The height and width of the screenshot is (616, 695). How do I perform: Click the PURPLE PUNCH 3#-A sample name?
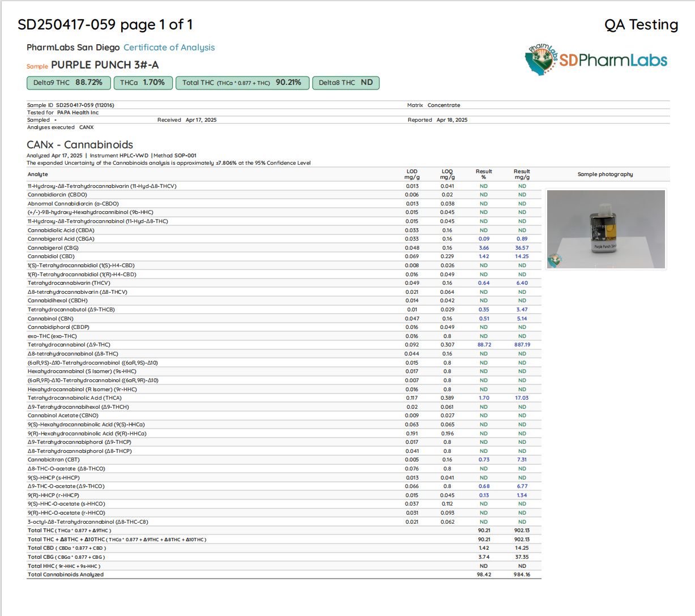point(105,65)
